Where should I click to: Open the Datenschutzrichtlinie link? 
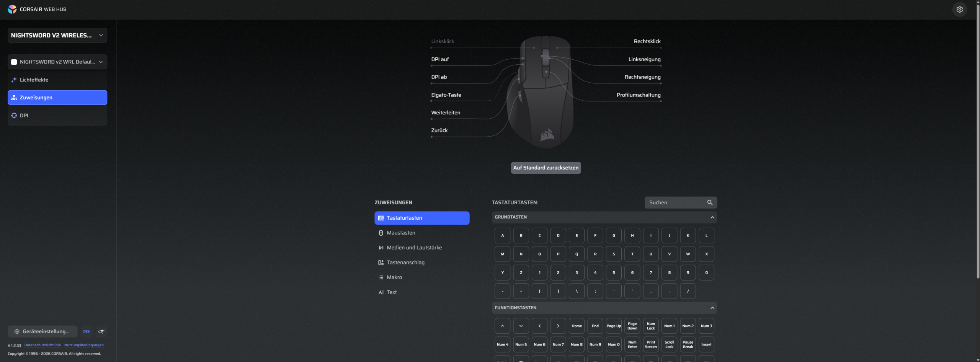pyautogui.click(x=42, y=345)
